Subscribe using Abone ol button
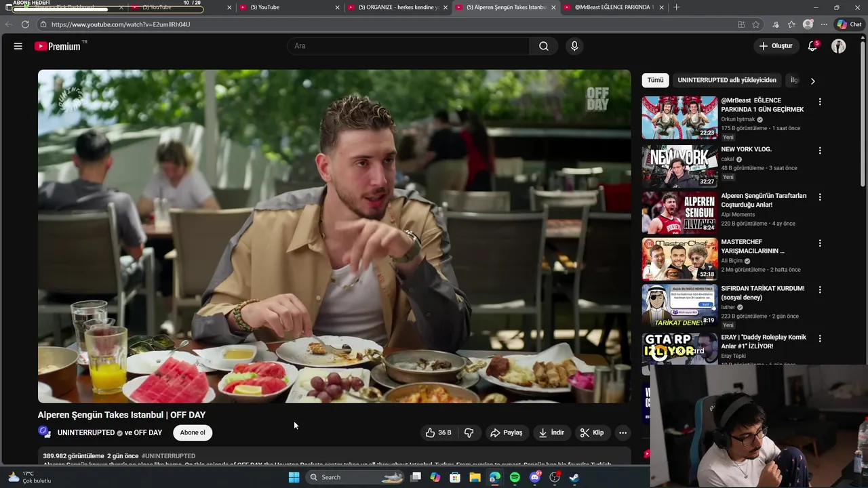The image size is (868, 488). (193, 432)
